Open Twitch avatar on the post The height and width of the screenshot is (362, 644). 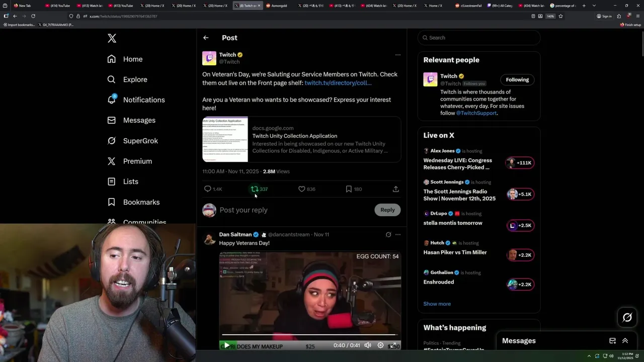click(209, 58)
